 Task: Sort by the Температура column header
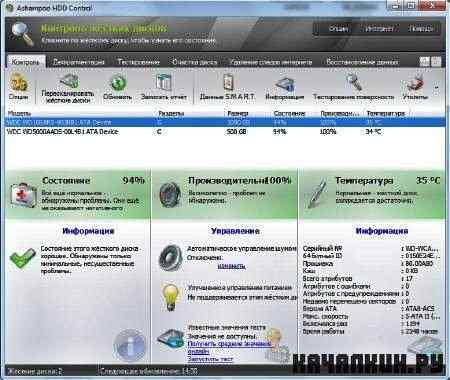[387, 113]
